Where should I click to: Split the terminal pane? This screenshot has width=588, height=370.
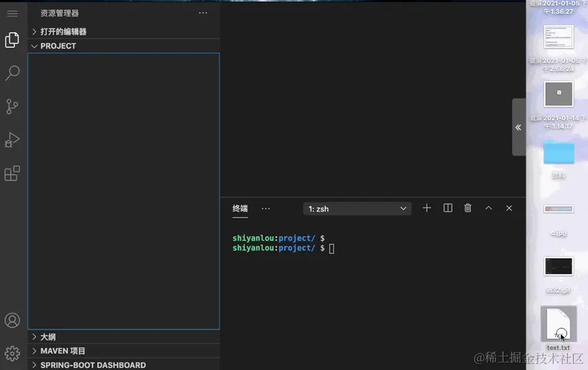point(448,208)
